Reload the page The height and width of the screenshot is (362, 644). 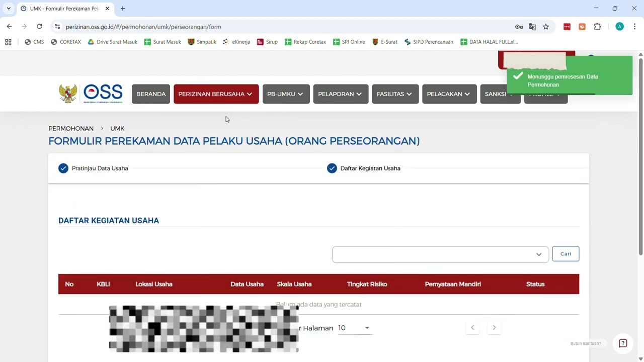point(39,27)
